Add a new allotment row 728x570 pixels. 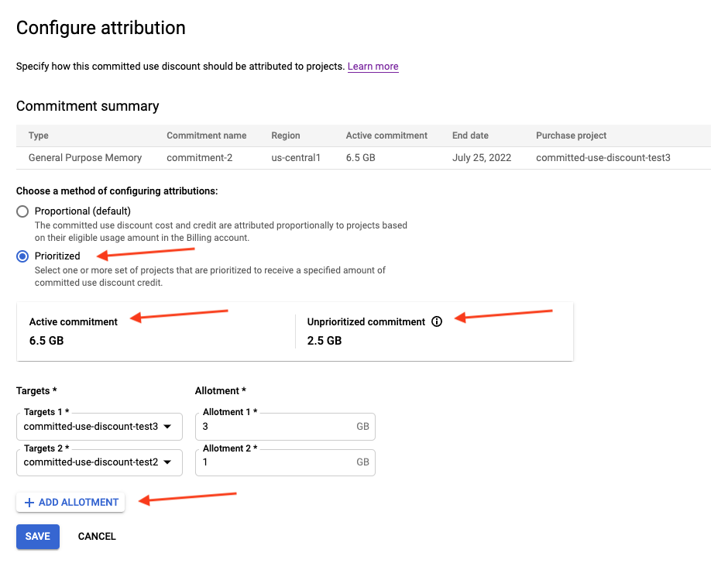coord(70,502)
